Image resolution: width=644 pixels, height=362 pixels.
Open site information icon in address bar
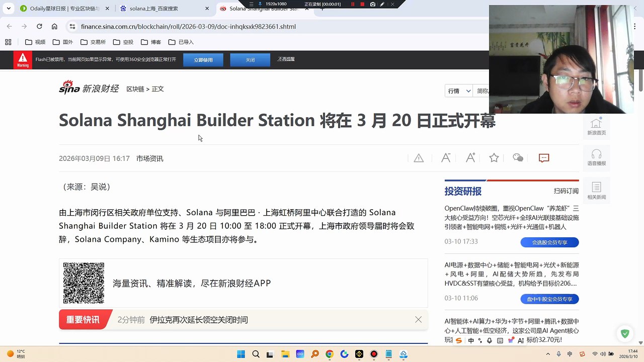72,26
